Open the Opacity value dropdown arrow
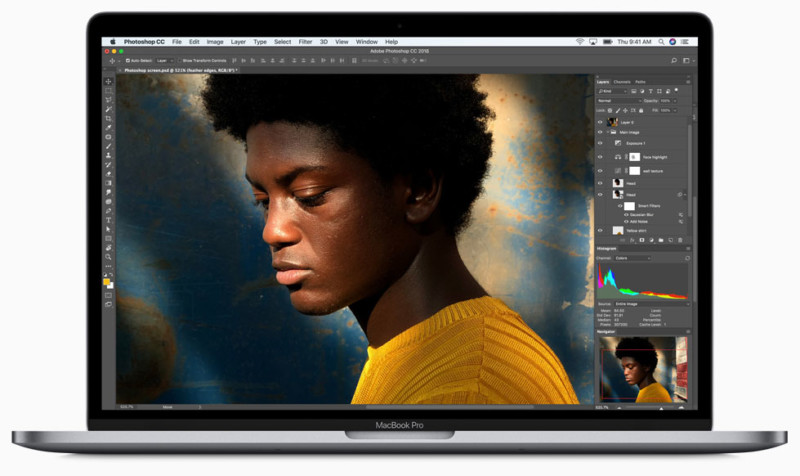Image resolution: width=800 pixels, height=476 pixels. click(675, 101)
